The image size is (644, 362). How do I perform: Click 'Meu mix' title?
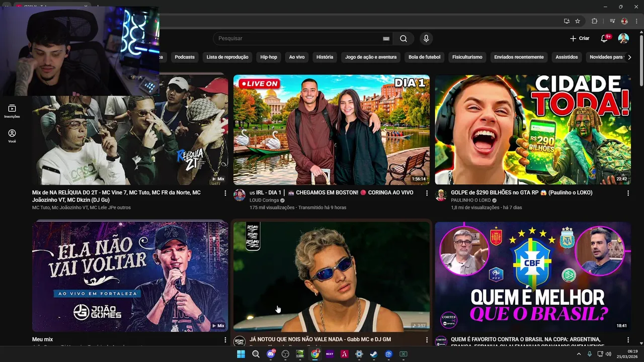[x=42, y=339]
